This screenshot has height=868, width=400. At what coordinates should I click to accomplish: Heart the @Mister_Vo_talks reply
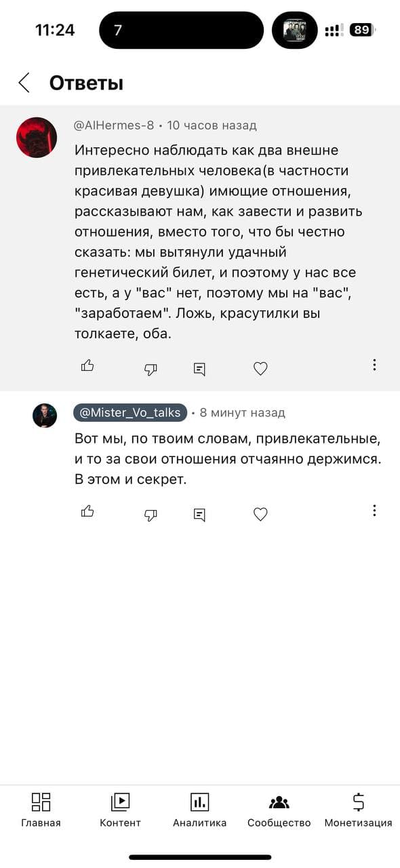(x=260, y=514)
